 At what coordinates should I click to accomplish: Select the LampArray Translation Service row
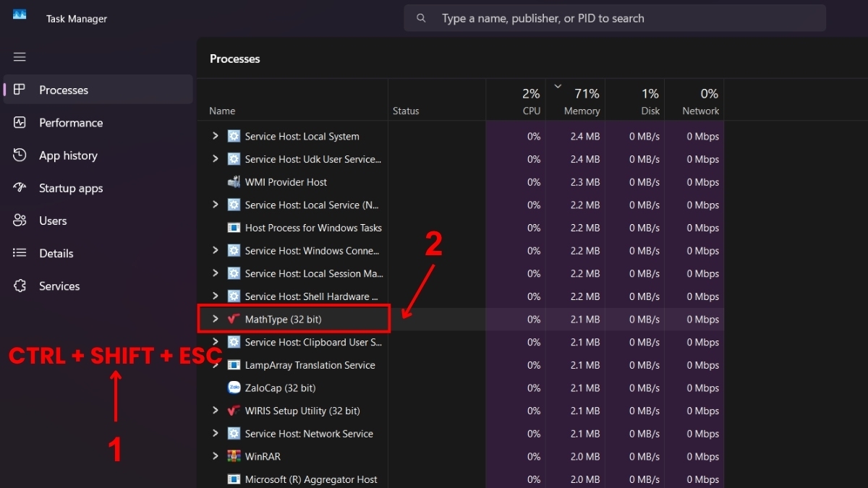click(x=310, y=365)
